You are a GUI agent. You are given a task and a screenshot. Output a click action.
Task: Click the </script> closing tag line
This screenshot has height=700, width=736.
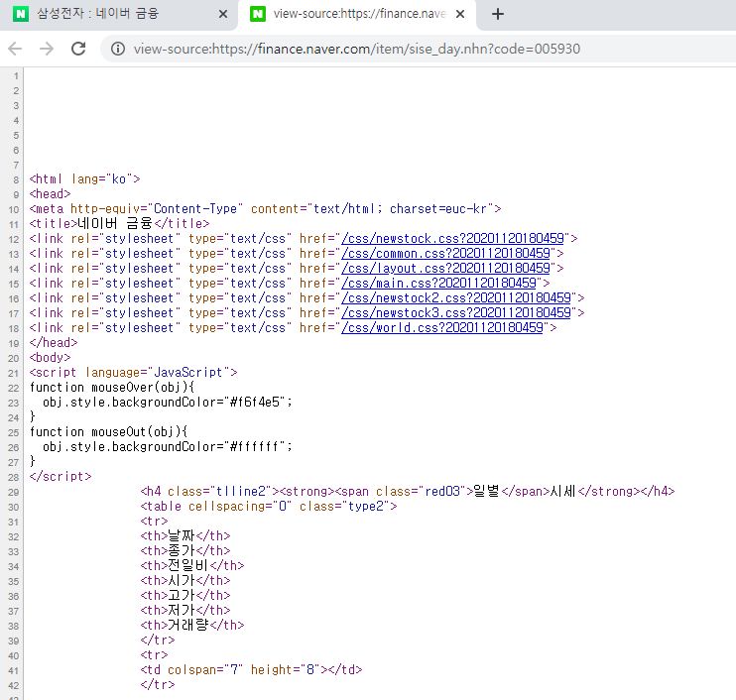click(61, 477)
